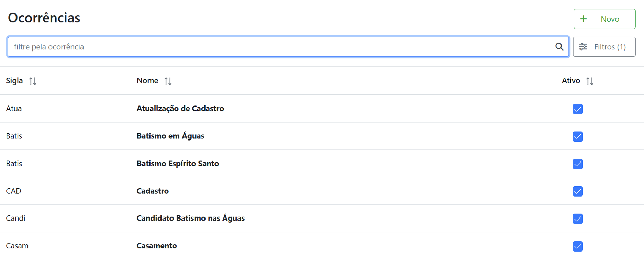Toggle Ativo checkbox for Casamento row

point(578,246)
